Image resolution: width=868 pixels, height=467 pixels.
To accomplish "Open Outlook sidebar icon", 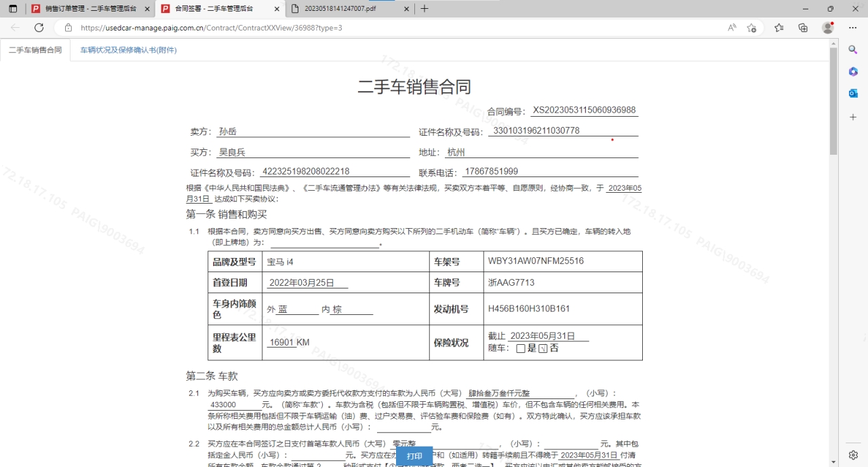I will tap(853, 93).
